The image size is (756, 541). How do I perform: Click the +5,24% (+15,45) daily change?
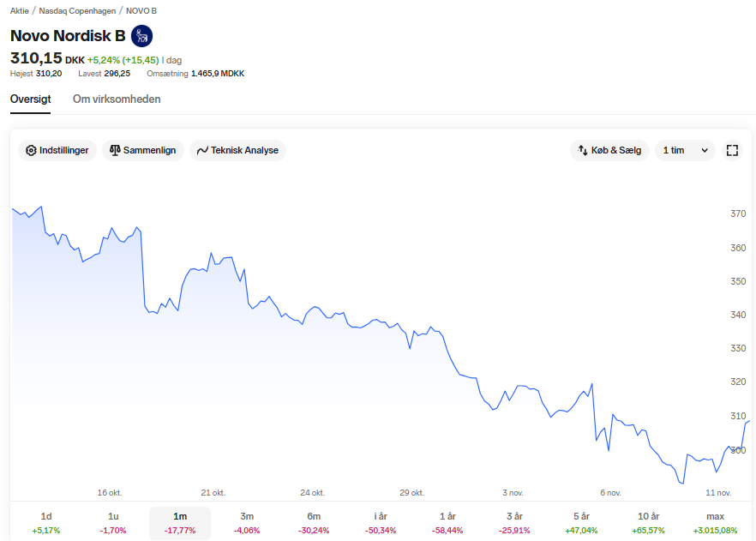123,60
